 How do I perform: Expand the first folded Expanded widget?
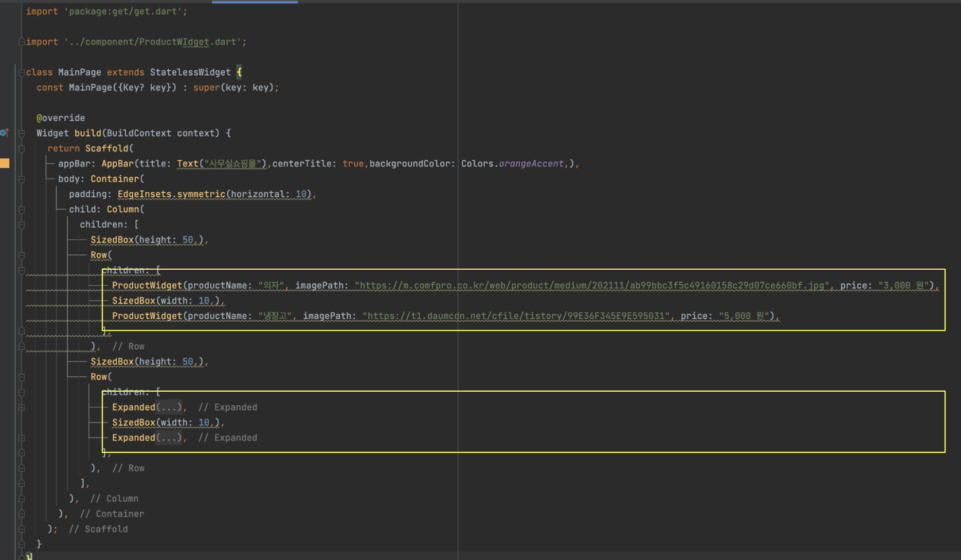point(22,408)
